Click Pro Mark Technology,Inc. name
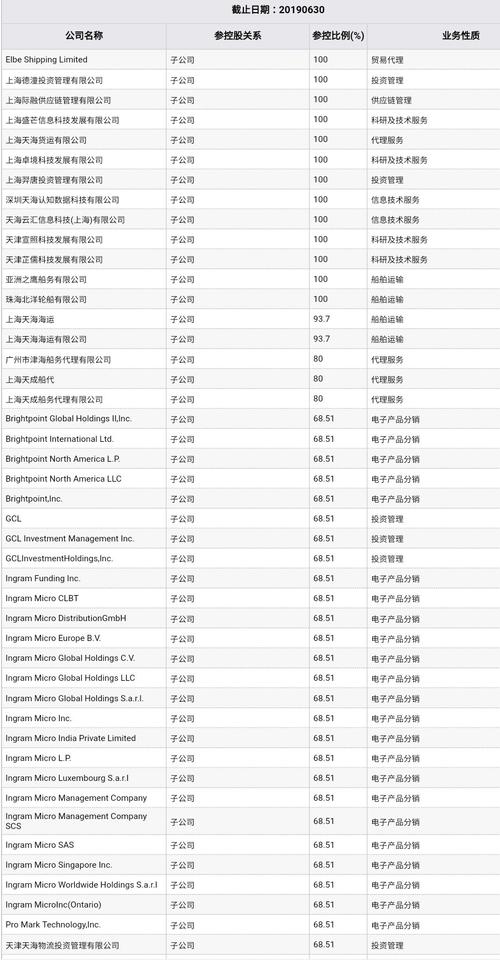This screenshot has height=960, width=500. pyautogui.click(x=53, y=924)
